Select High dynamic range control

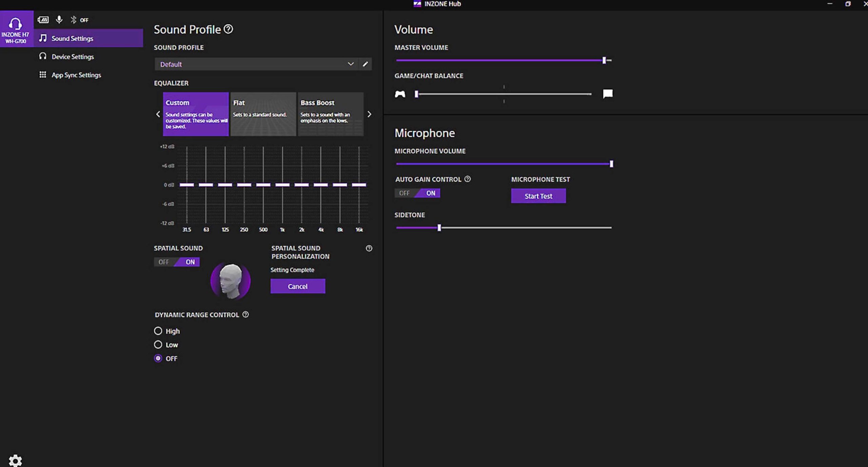(158, 331)
